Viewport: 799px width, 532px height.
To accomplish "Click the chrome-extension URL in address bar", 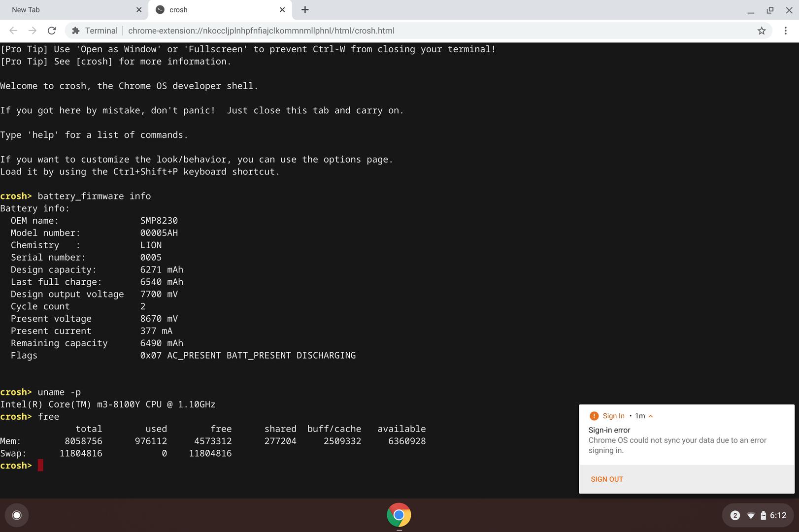I will [x=261, y=31].
